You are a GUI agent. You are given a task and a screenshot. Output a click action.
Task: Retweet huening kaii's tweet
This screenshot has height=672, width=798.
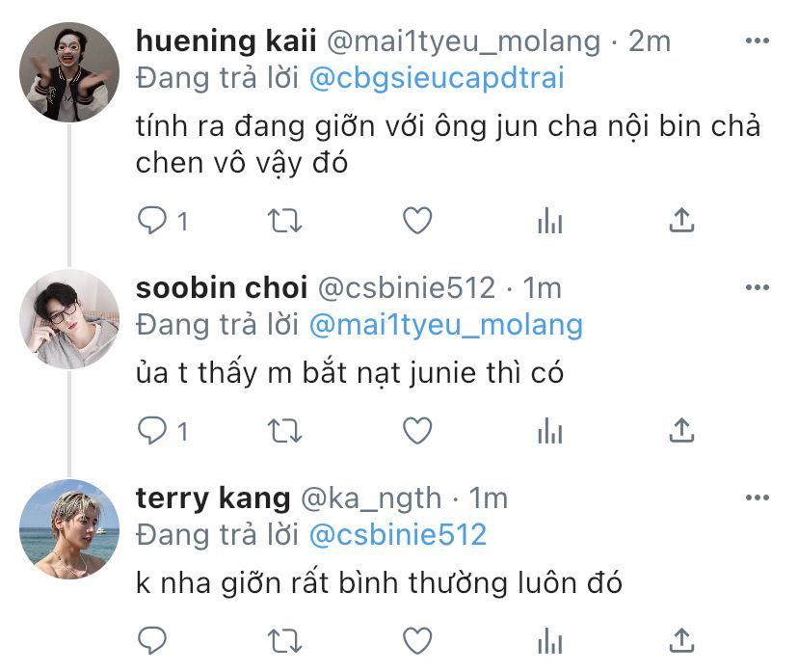(x=284, y=221)
